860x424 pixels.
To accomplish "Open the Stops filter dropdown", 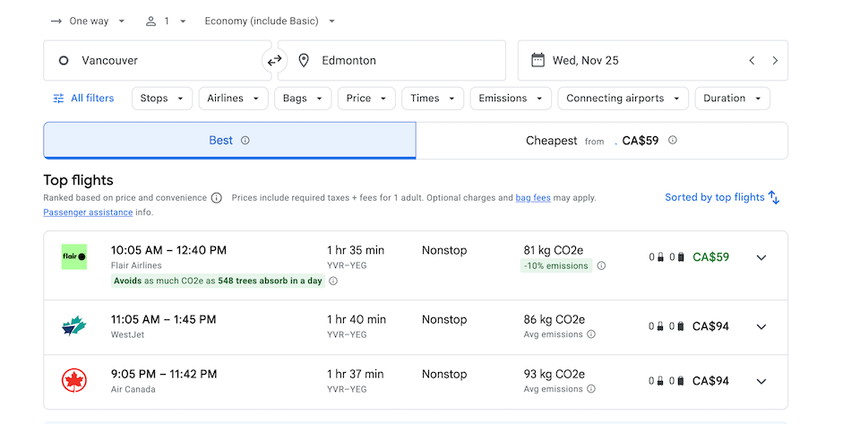I will (162, 98).
